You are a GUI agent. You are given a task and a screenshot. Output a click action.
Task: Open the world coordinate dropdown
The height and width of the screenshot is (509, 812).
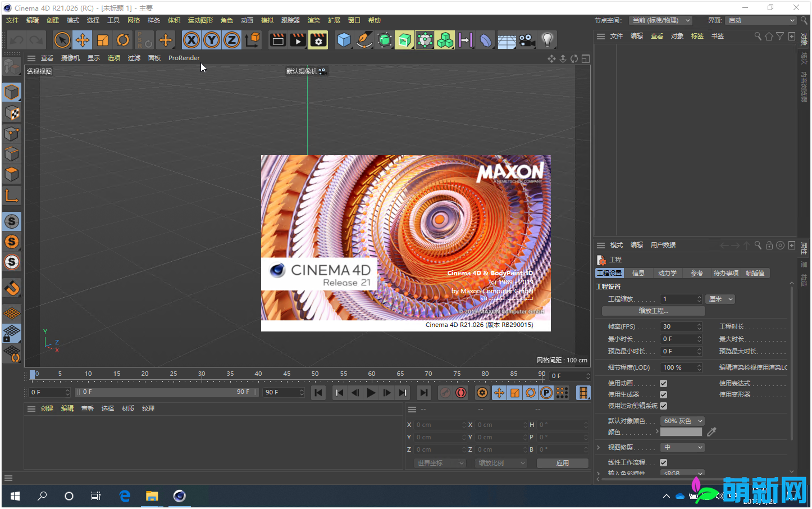(440, 463)
